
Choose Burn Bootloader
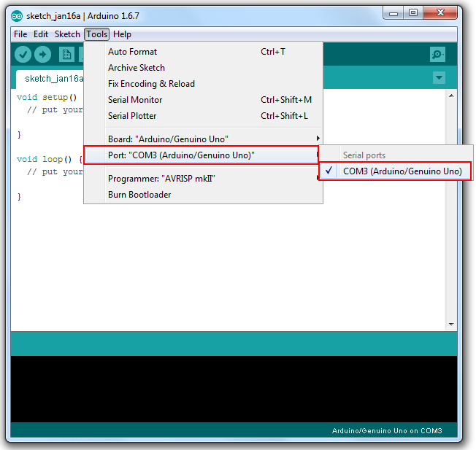point(203,195)
